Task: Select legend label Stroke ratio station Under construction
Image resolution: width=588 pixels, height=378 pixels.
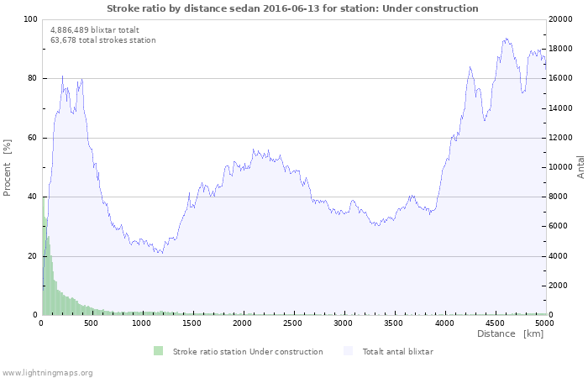Action: coord(247,351)
